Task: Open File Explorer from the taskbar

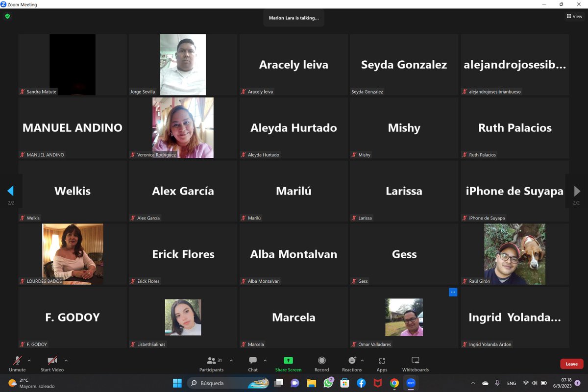Action: click(x=311, y=383)
